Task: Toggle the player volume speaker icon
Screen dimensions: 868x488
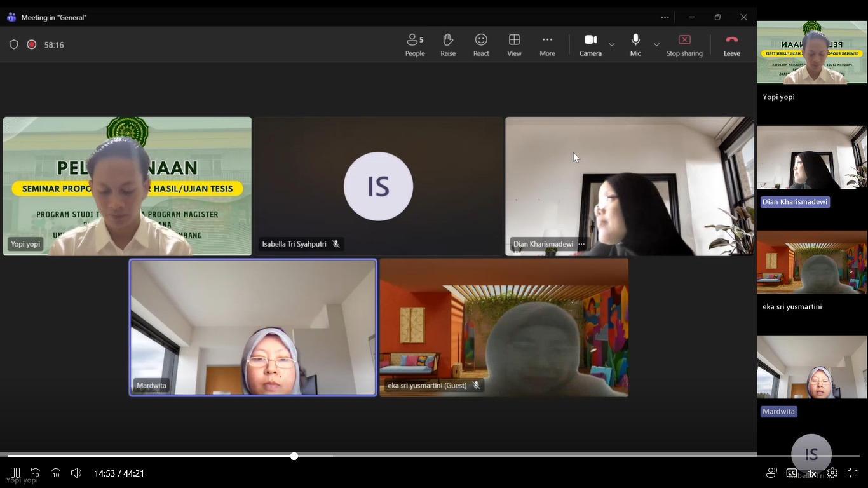Action: click(76, 473)
